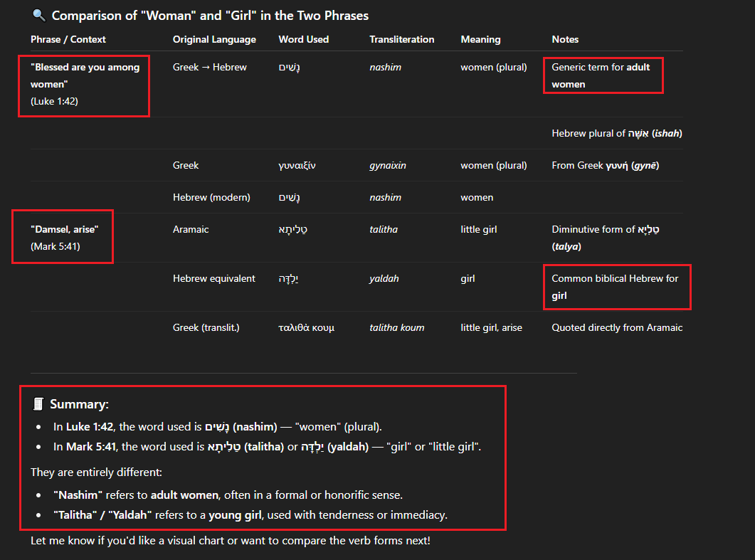The image size is (755, 560).
Task: Click the meaning girl in the yaldah row
Action: tap(468, 279)
